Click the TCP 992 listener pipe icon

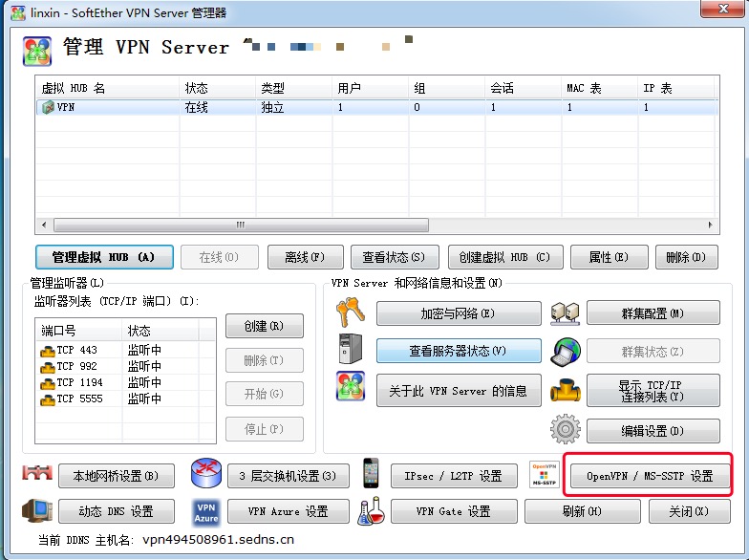[48, 367]
